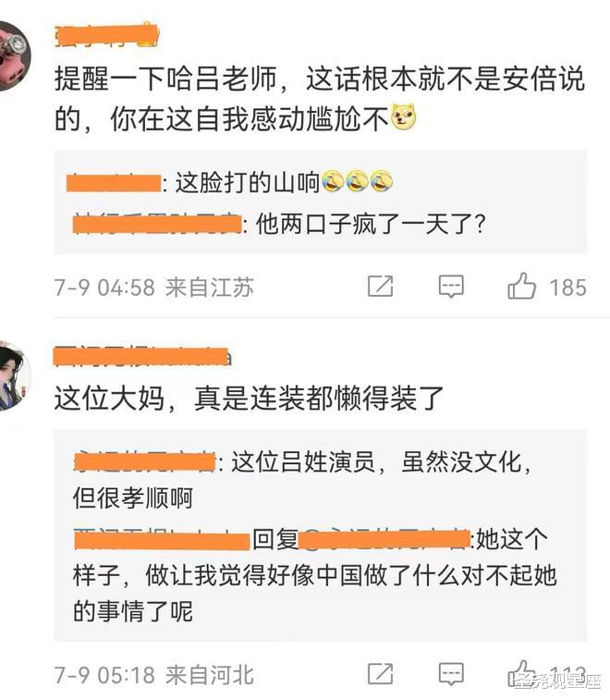Tap timestamp '7-9 04:58 来自江苏'

click(x=154, y=287)
